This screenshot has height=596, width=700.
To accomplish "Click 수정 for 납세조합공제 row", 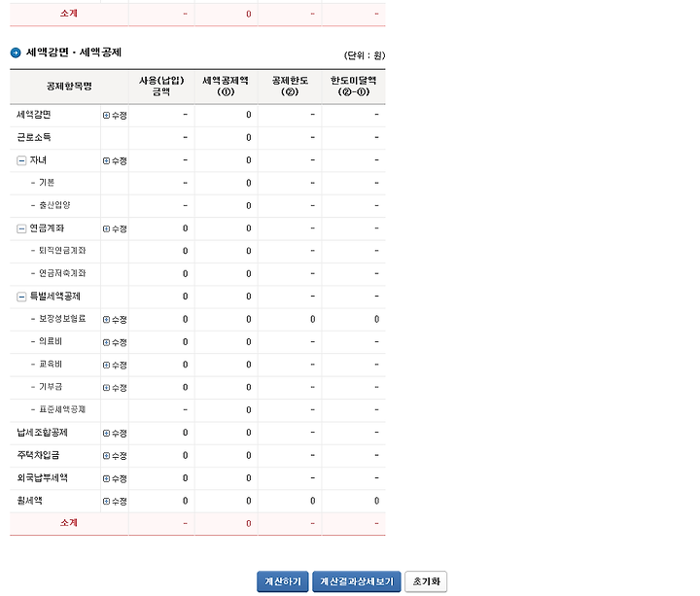I will coord(115,433).
